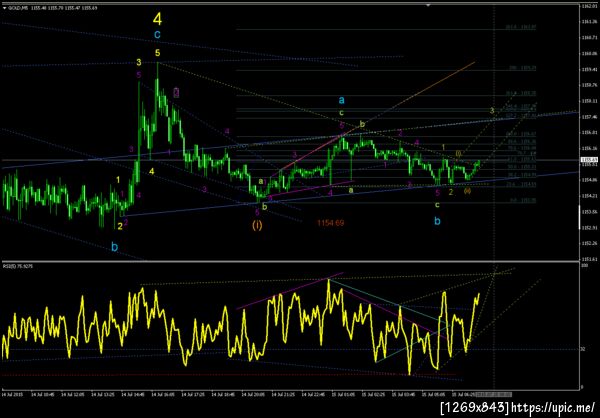Select the orange (i) wave label
Image resolution: width=600 pixels, height=418 pixels.
(x=257, y=225)
